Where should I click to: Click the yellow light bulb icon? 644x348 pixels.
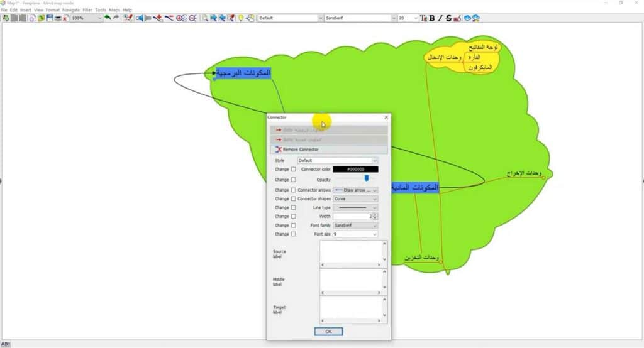(241, 18)
